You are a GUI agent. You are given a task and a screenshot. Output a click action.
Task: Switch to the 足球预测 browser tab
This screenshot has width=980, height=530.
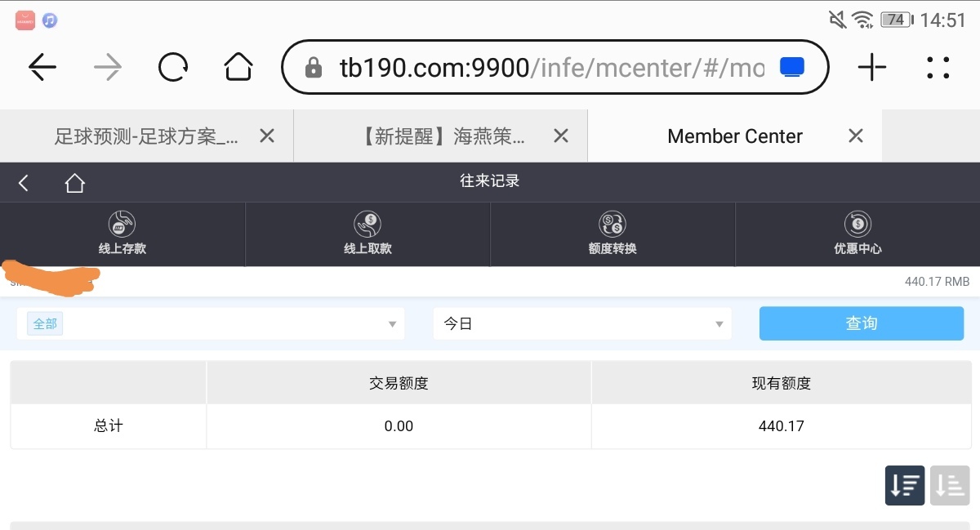coord(146,136)
